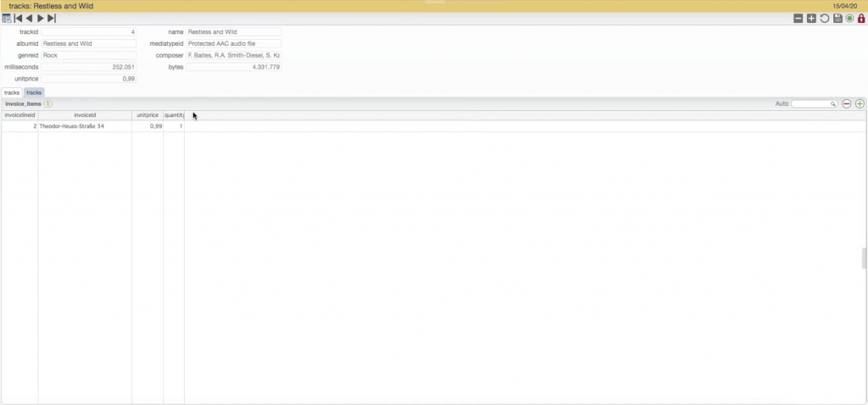
Task: Go to the next record
Action: pos(41,19)
